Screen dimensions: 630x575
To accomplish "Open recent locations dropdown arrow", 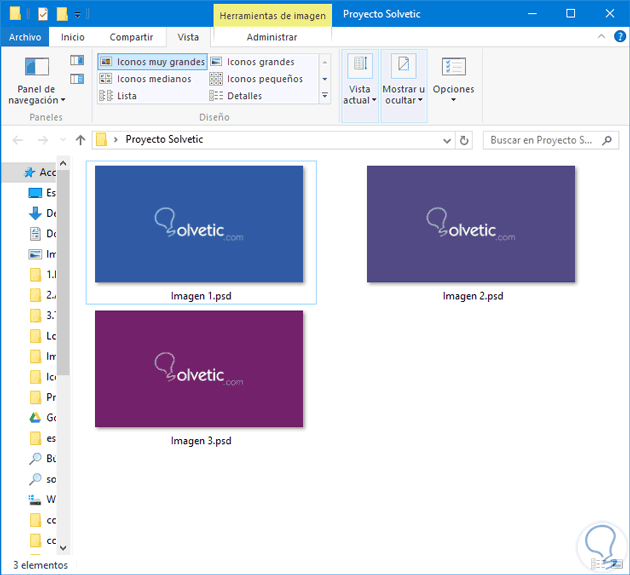I will point(63,140).
